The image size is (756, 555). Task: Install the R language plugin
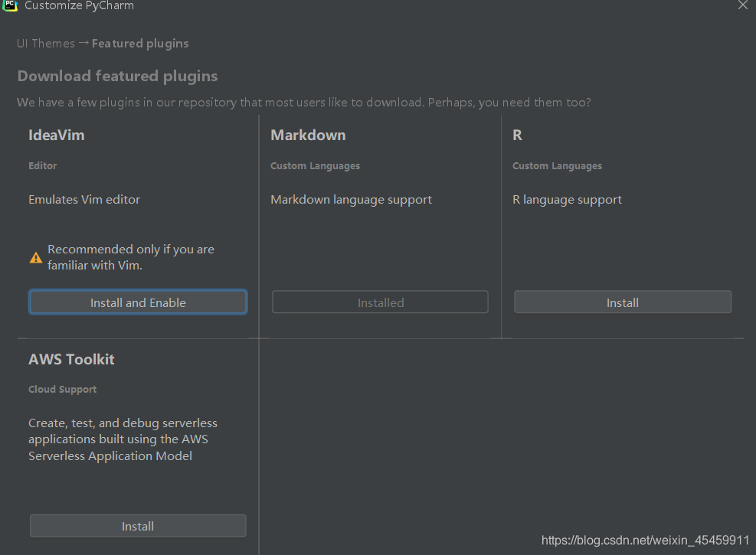623,302
